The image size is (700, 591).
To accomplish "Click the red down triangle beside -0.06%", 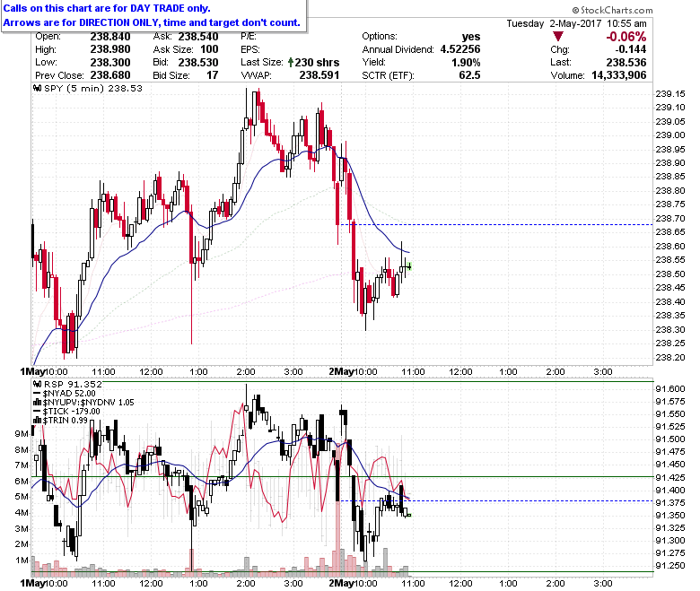I will click(x=558, y=37).
